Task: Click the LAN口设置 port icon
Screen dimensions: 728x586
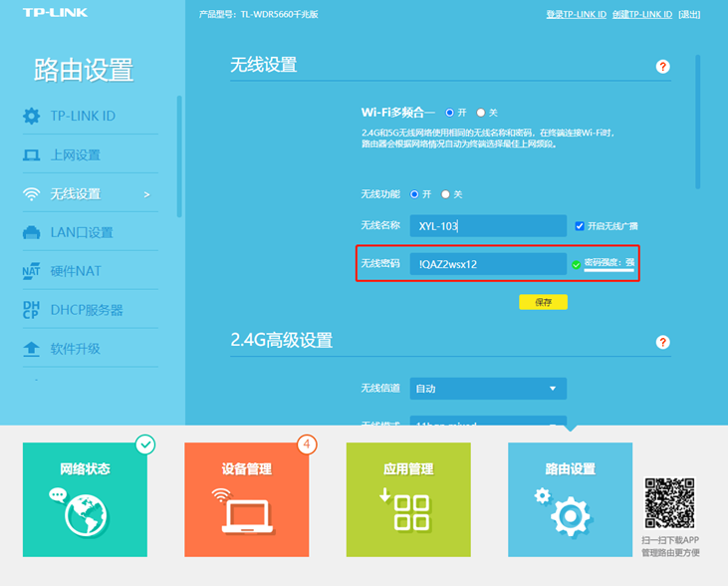Action: pyautogui.click(x=31, y=233)
